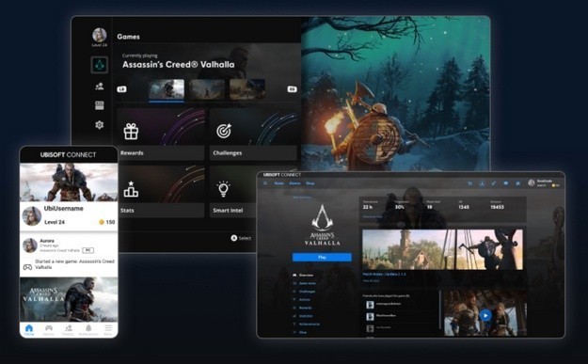This screenshot has height=364, width=588.
Task: Tap the Games controller tab in mobile app
Action: point(48,330)
